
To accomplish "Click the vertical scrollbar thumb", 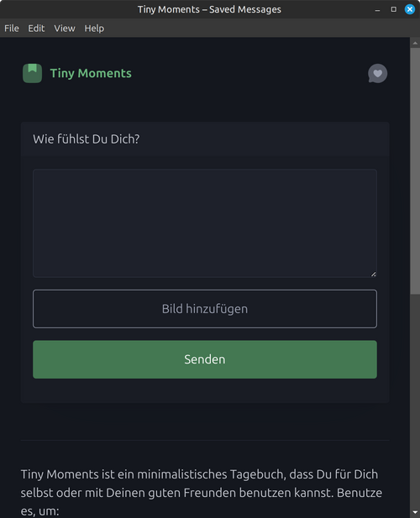I will (x=415, y=170).
